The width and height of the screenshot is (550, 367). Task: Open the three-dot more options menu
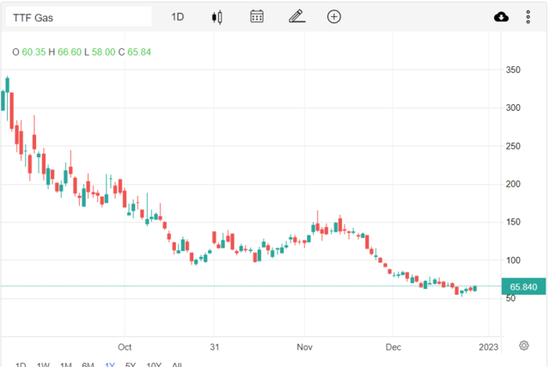pos(528,17)
